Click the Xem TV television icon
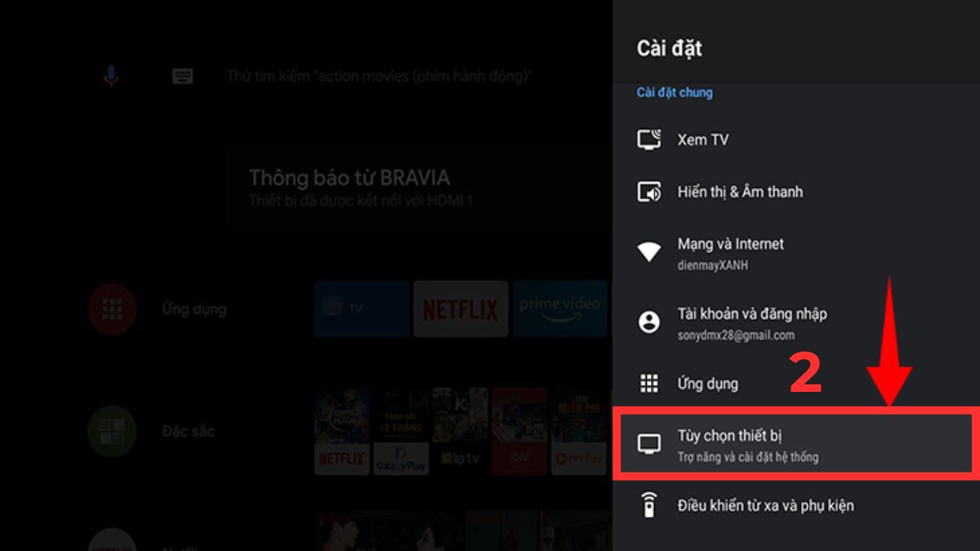 (x=649, y=140)
